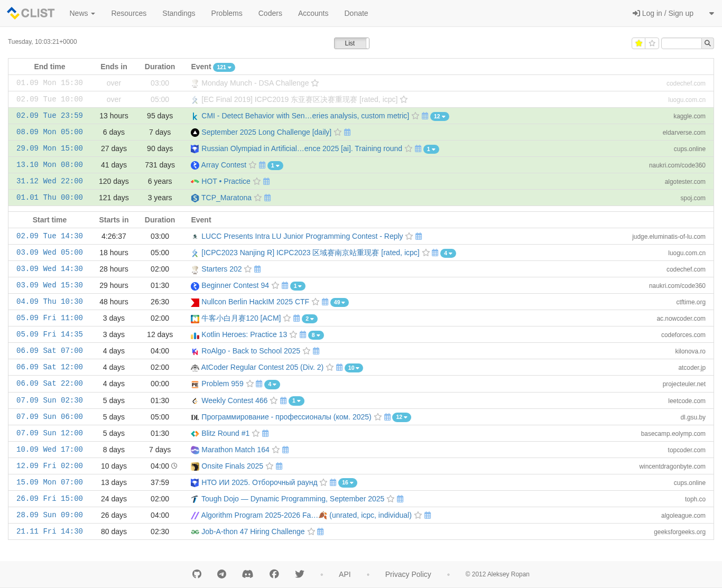This screenshot has width=722, height=588.
Task: Click the projecteuler.net resource label
Action: [x=684, y=384]
